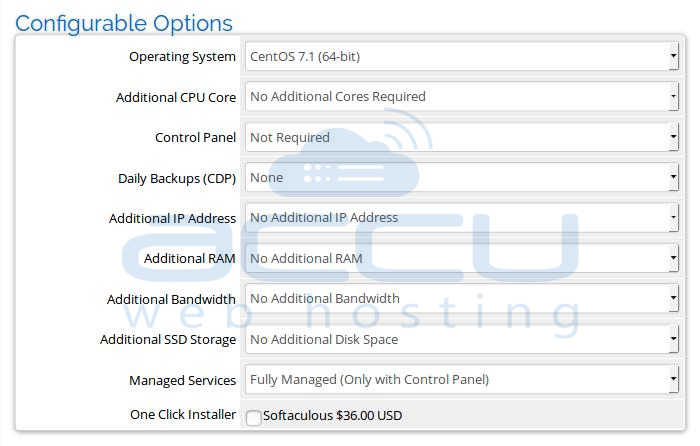This screenshot has width=700, height=446.
Task: Click the 'Additional IP Address' label
Action: [x=172, y=218]
